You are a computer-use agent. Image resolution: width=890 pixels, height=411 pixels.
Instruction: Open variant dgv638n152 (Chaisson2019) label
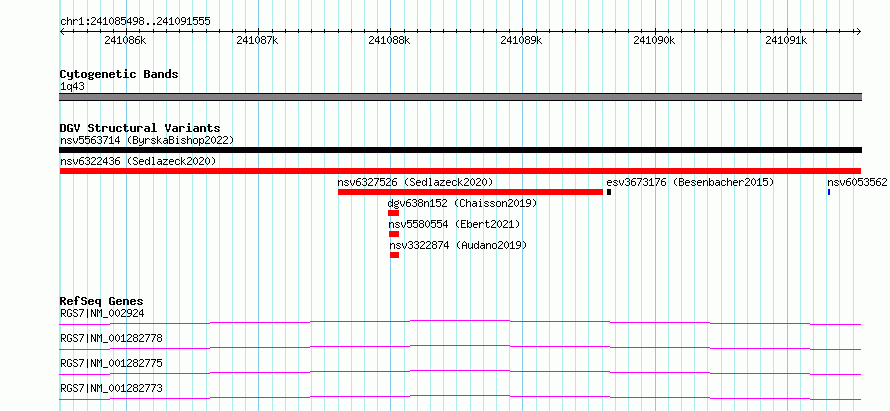pyautogui.click(x=462, y=203)
